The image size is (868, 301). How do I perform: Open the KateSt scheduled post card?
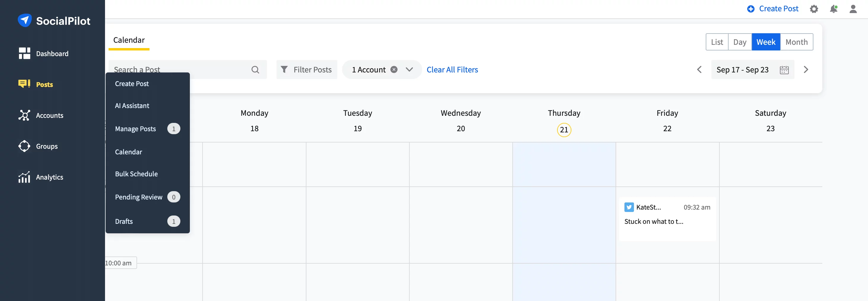[667, 219]
